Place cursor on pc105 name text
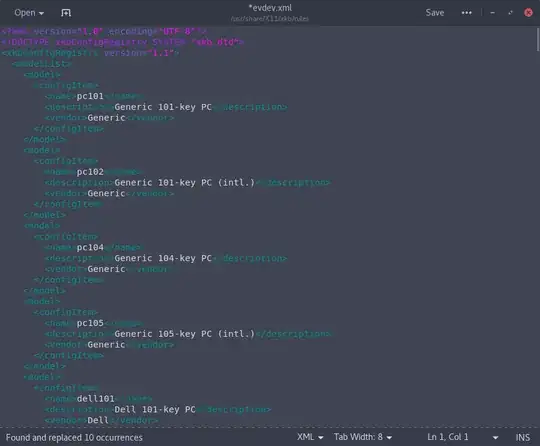The image size is (540, 446). [90, 323]
